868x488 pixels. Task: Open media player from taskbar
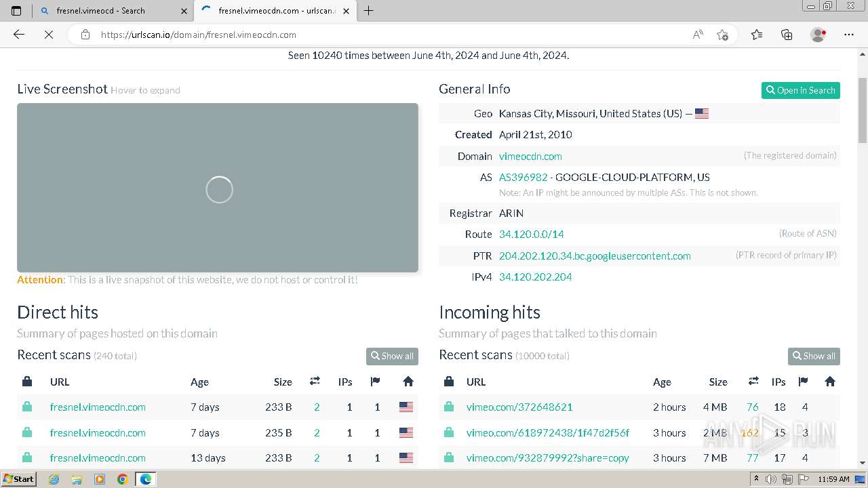(x=100, y=479)
